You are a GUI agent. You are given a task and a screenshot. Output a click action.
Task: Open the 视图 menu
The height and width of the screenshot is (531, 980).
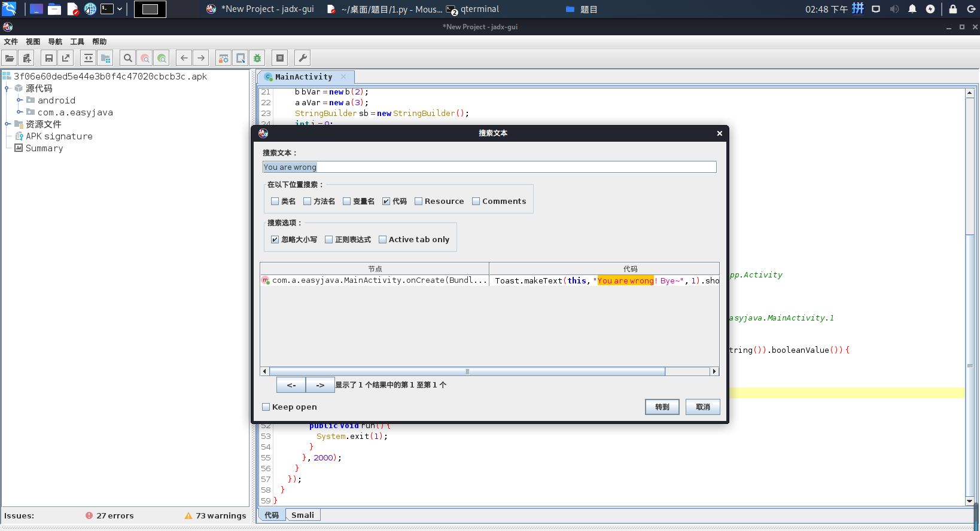click(x=33, y=42)
